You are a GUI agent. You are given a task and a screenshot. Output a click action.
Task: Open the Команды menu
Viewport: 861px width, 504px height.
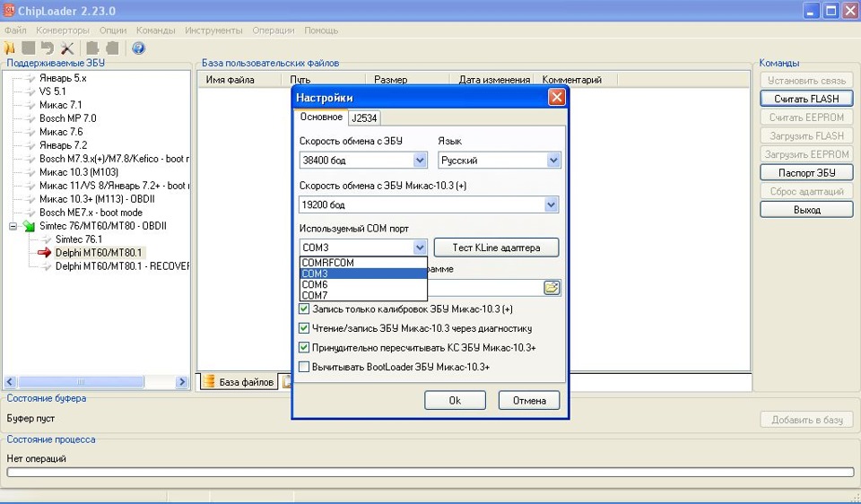click(156, 30)
